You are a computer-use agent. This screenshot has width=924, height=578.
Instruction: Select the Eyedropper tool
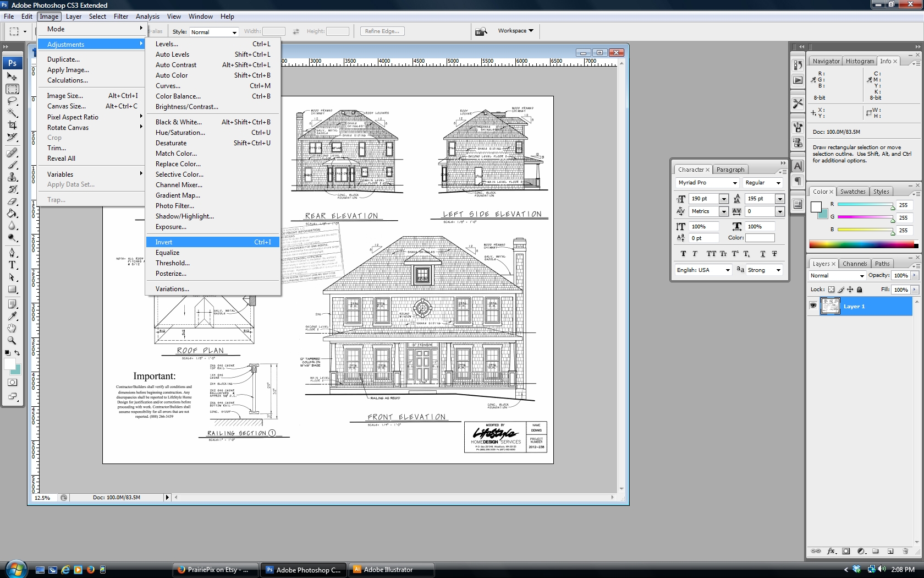[12, 316]
